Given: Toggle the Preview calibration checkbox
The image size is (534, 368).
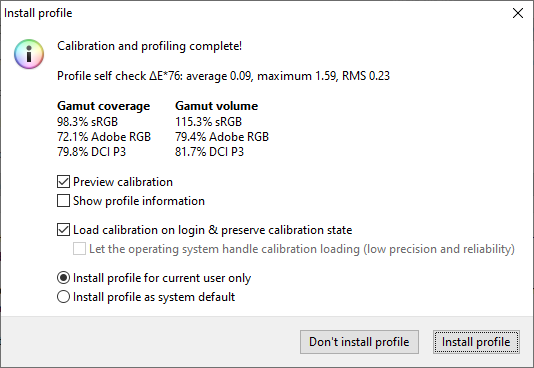Looking at the screenshot, I should tap(63, 182).
